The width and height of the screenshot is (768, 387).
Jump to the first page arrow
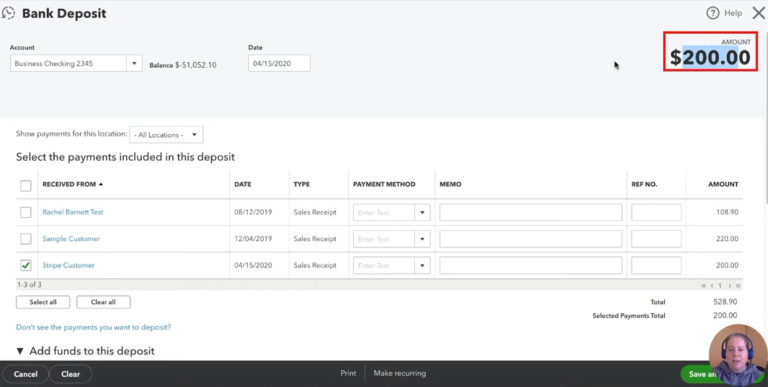[704, 285]
